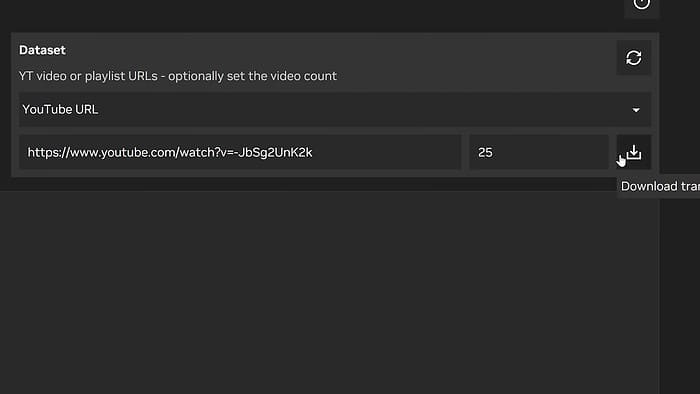
Task: Place cursor at end of the JbSg2UnK2k video ID
Action: pyautogui.click(x=313, y=152)
